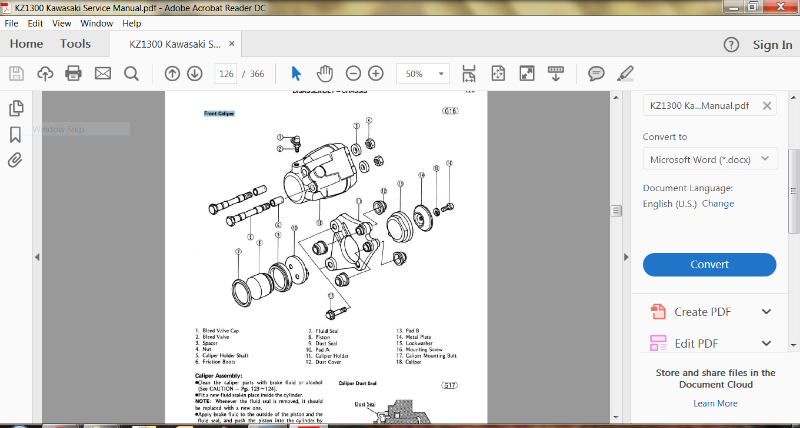The width and height of the screenshot is (800, 428).
Task: Switch to the Tools tab
Action: (x=75, y=44)
